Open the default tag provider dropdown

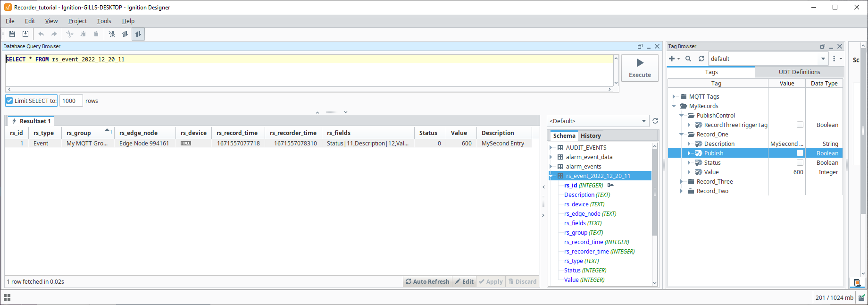coord(823,59)
